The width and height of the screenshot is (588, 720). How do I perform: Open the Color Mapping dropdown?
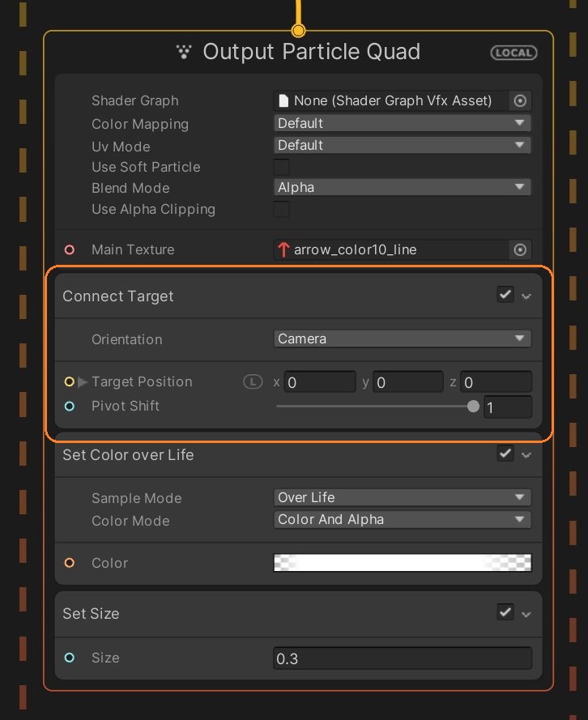tap(402, 123)
